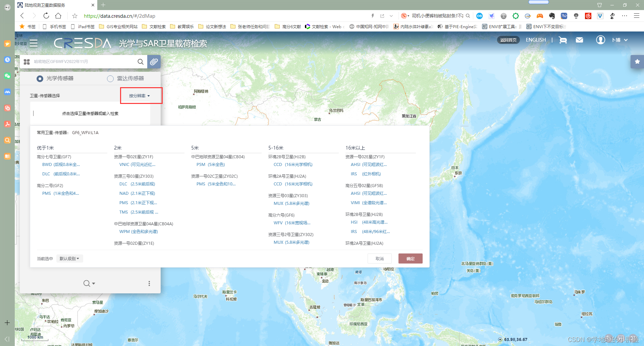Select the 陆地观测卫星数据服务 browser tab
This screenshot has height=346, width=644.
pyautogui.click(x=56, y=5)
